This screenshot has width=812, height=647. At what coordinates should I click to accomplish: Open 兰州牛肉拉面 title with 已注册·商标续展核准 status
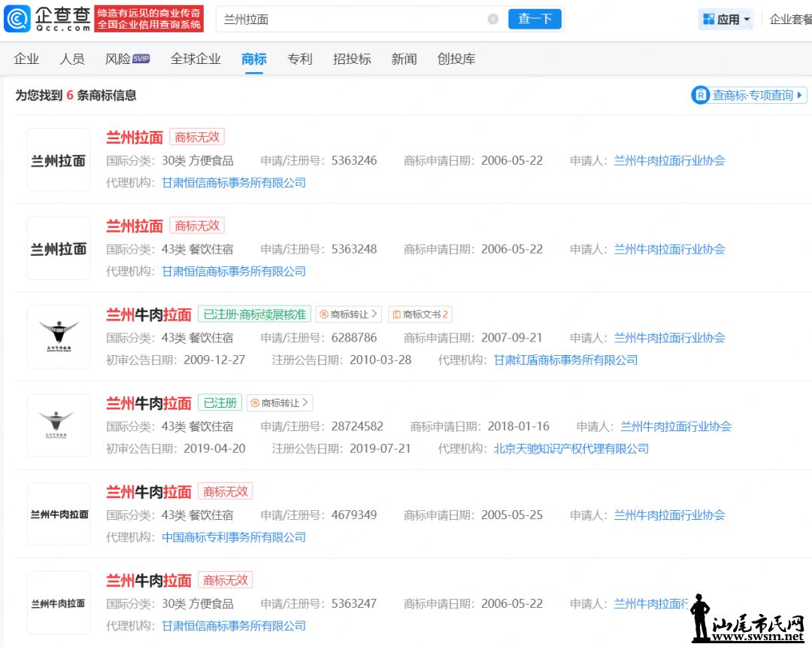pyautogui.click(x=149, y=314)
